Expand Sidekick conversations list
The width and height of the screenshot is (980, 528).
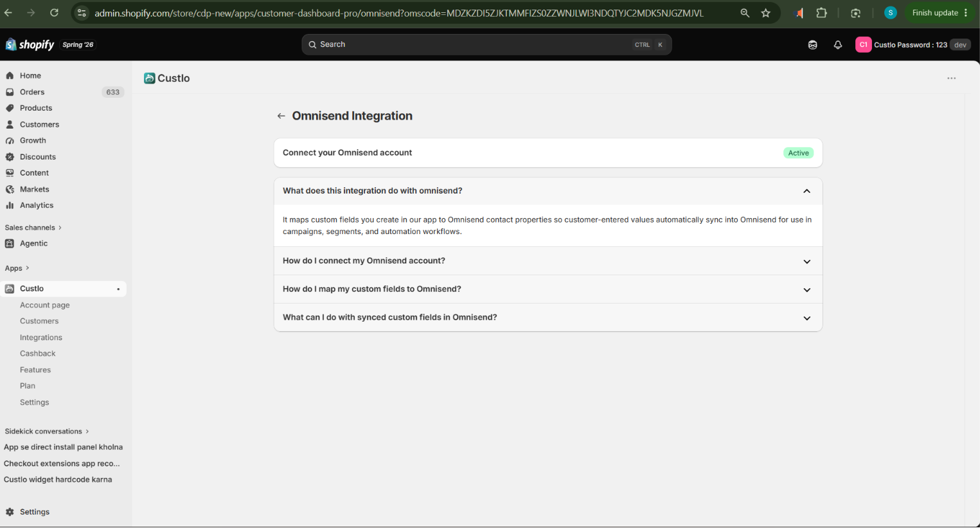[47, 432]
